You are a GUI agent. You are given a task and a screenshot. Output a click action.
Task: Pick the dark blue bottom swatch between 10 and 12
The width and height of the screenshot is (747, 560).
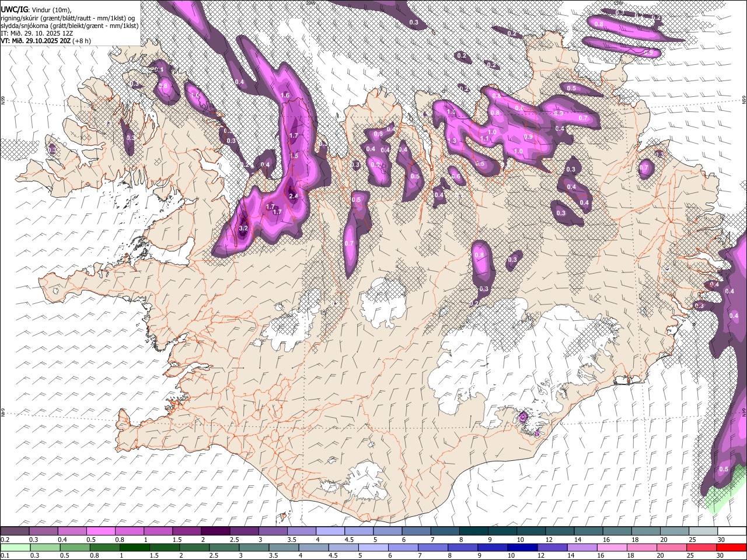522,547
